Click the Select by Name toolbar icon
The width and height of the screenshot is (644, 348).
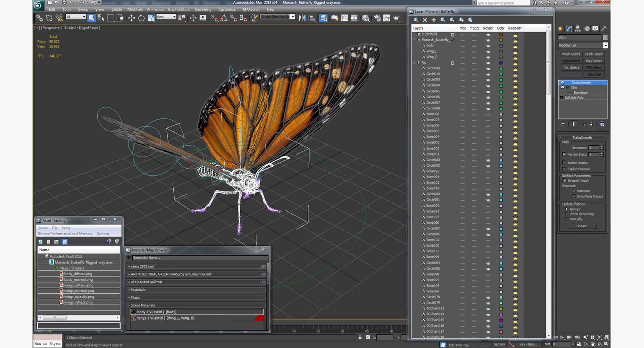tap(101, 18)
